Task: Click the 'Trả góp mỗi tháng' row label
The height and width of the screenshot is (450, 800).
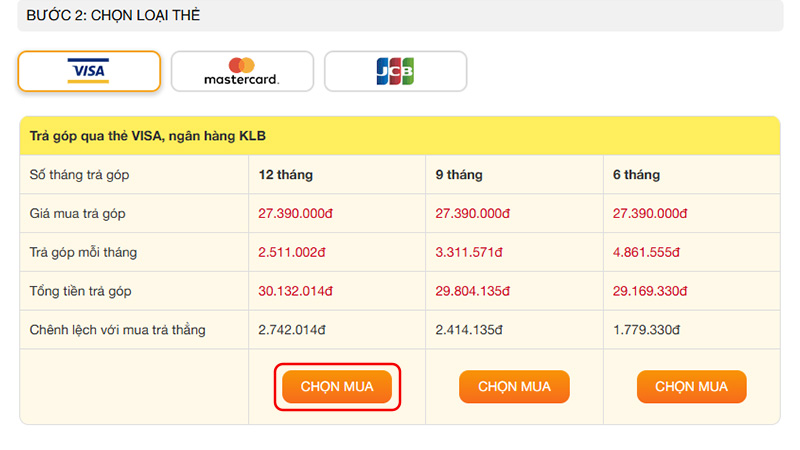Action: [x=84, y=252]
